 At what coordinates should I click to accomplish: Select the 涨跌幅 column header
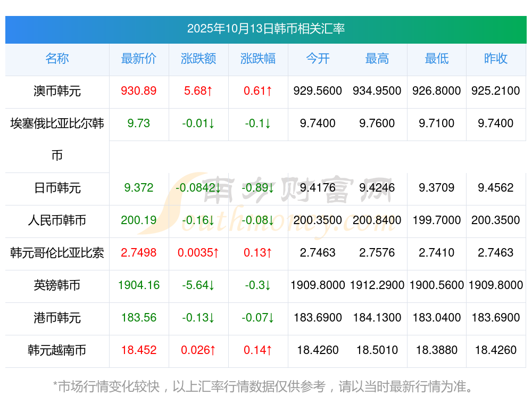coord(258,59)
